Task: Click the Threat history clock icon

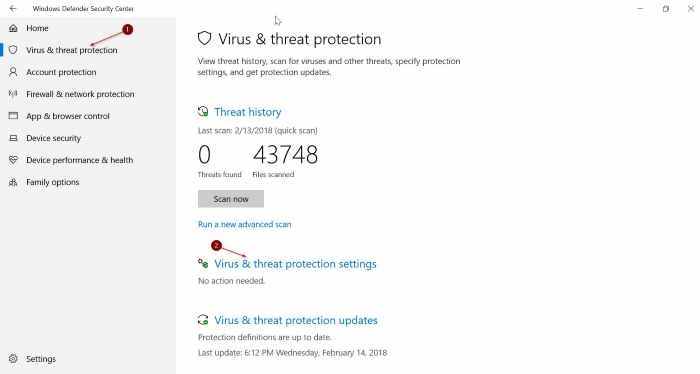Action: coord(203,112)
